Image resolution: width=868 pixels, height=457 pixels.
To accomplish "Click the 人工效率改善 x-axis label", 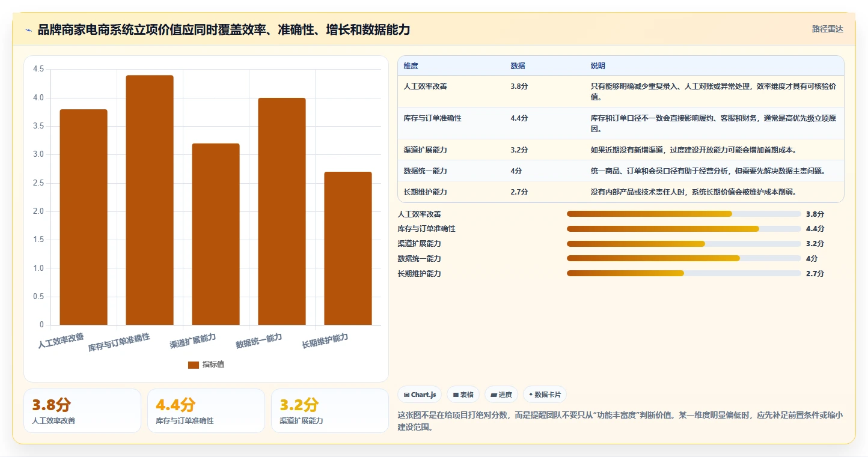I will pos(61,340).
